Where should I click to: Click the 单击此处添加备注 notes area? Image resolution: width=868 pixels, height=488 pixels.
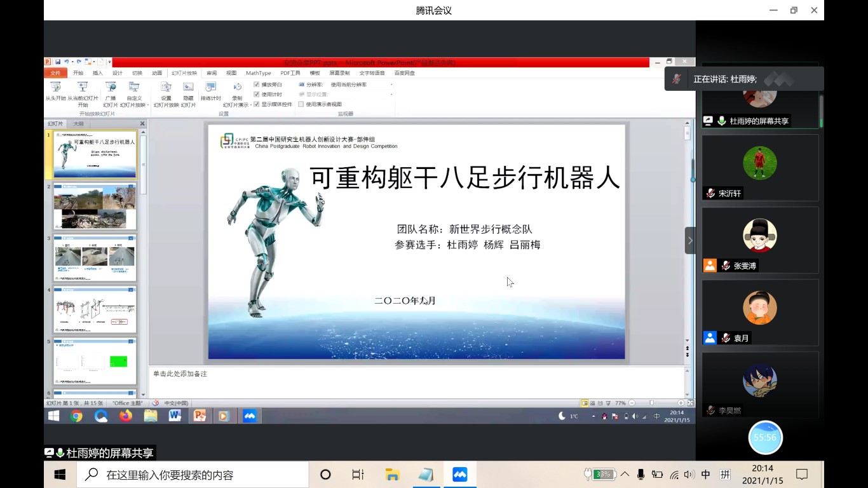coord(416,381)
